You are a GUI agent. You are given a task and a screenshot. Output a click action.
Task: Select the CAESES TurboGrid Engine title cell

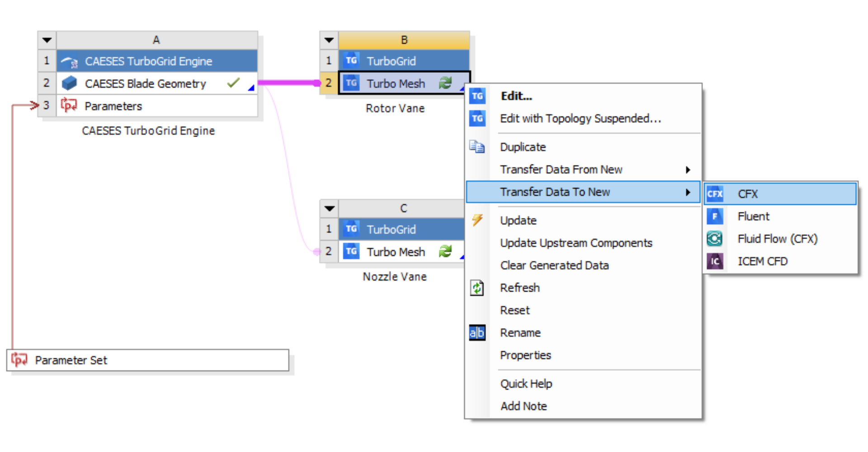coord(157,61)
